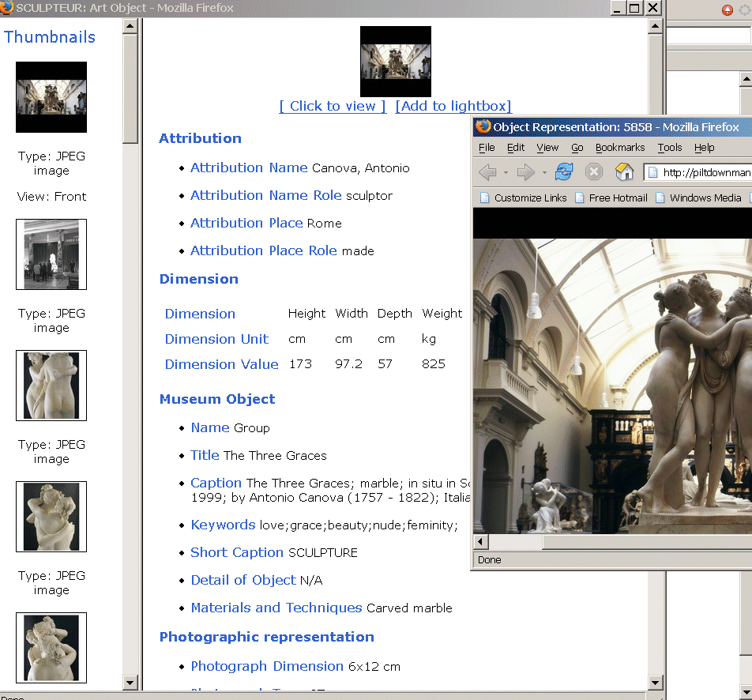The width and height of the screenshot is (752, 700).
Task: Open the Customize Links bookmark
Action: [x=524, y=198]
